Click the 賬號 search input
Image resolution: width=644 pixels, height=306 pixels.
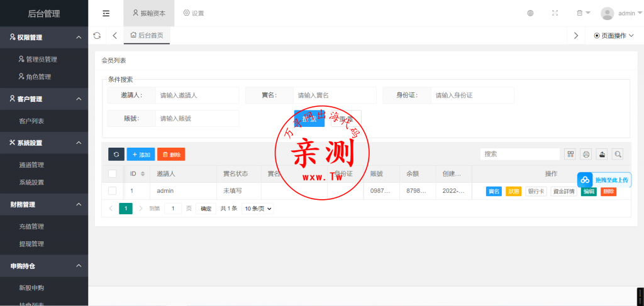tap(197, 119)
